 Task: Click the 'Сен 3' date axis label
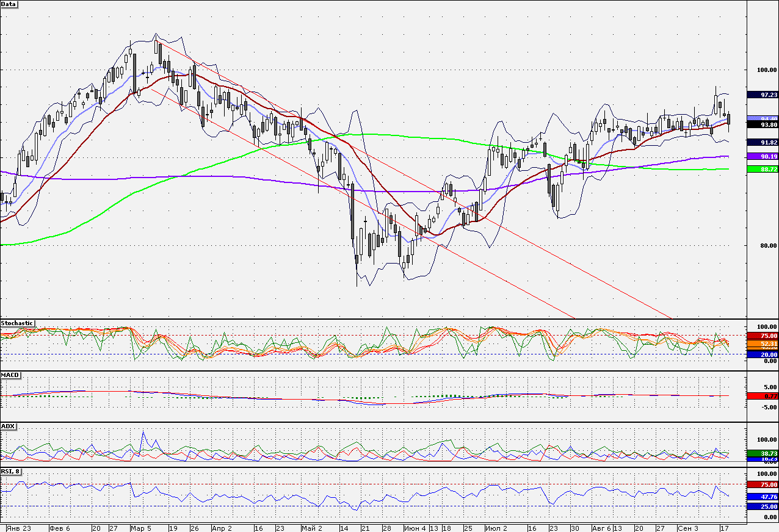pyautogui.click(x=687, y=528)
